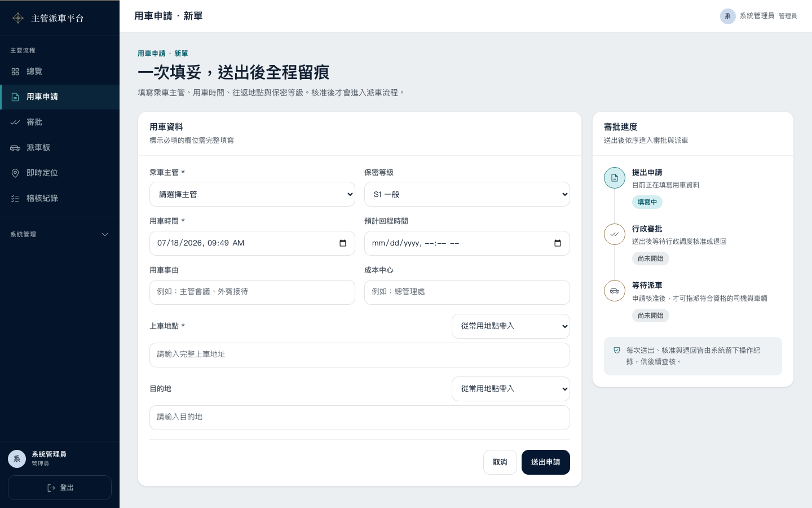Image resolution: width=812 pixels, height=508 pixels.
Task: Click the 用車資料 card heading
Action: (x=166, y=127)
